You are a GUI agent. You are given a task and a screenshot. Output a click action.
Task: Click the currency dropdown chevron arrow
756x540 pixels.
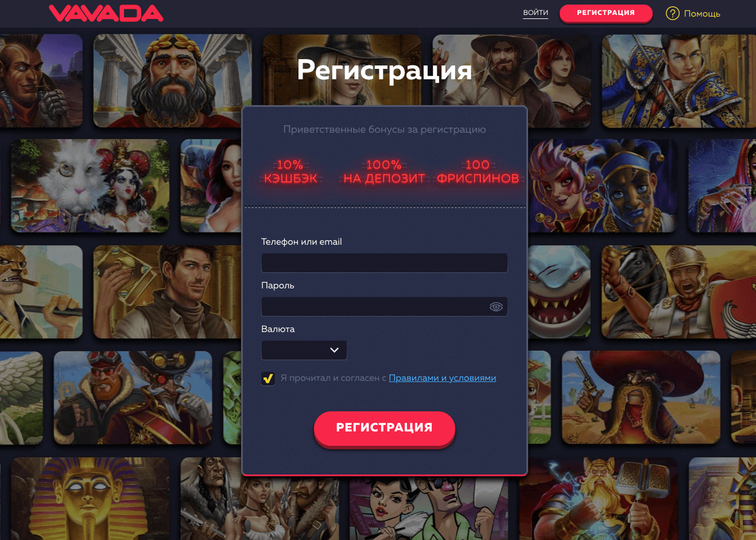tap(335, 350)
